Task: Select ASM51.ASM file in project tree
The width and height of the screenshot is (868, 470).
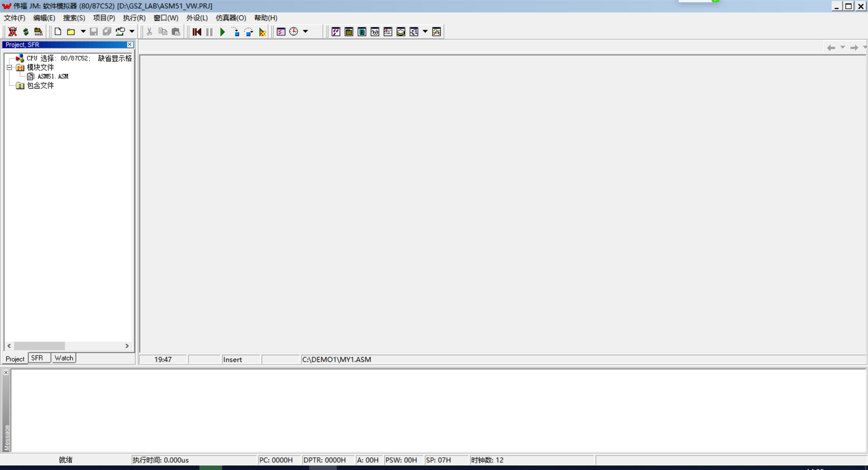Action: click(x=52, y=76)
